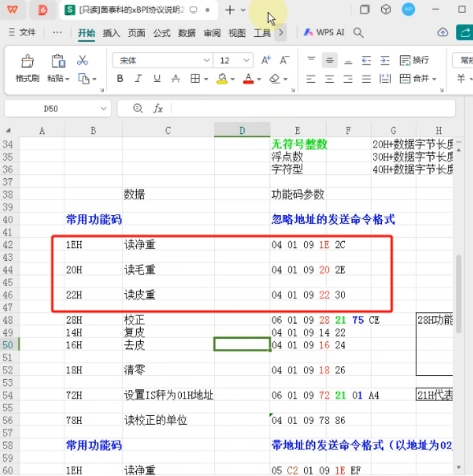Align text to bottom
The image size is (473, 476).
pyautogui.click(x=348, y=61)
